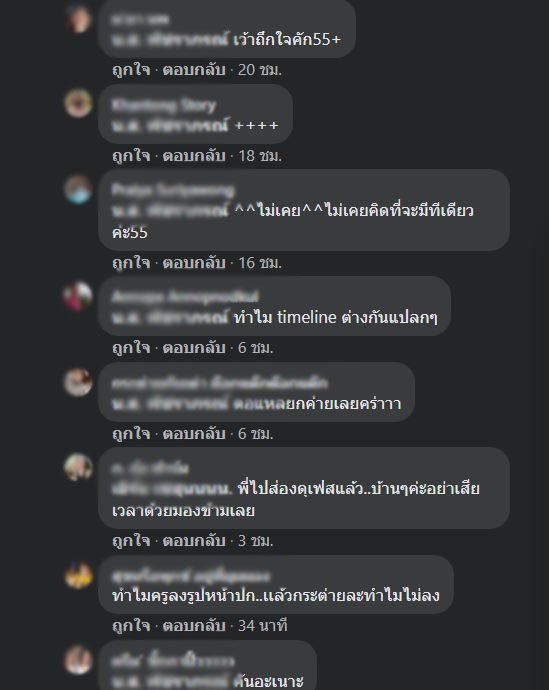The image size is (549, 690).
Task: Like the comment posted 20 hours ago
Action: click(x=131, y=70)
